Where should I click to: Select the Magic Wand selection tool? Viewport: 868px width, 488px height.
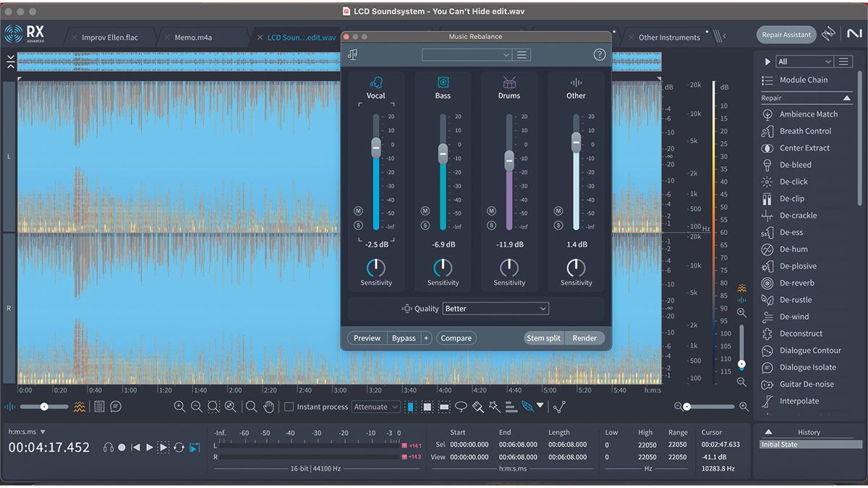click(x=493, y=406)
